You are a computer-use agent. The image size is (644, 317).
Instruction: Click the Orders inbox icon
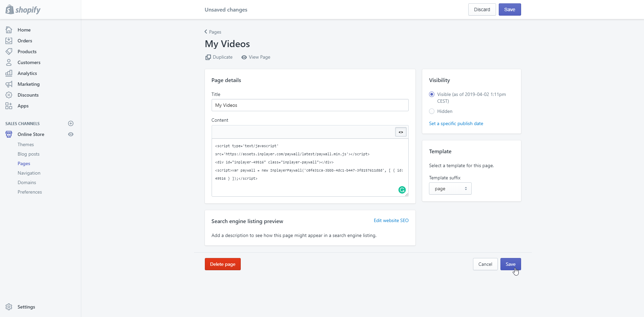coord(9,41)
